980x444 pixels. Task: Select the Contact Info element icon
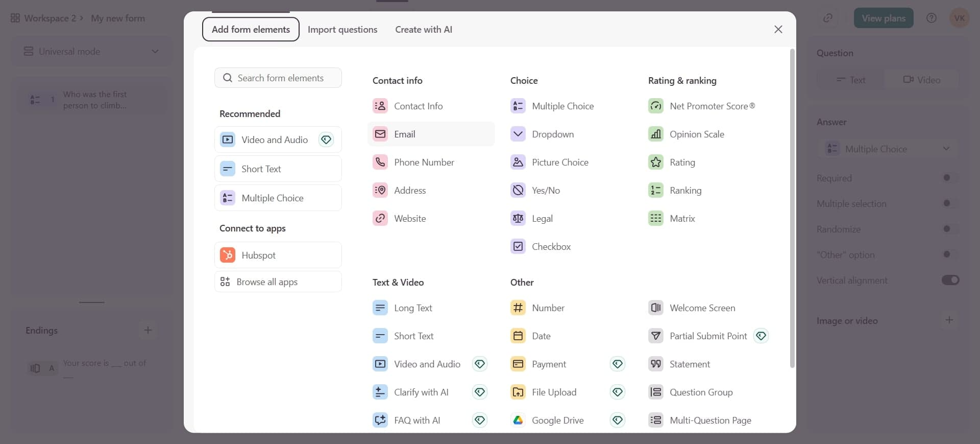click(380, 106)
